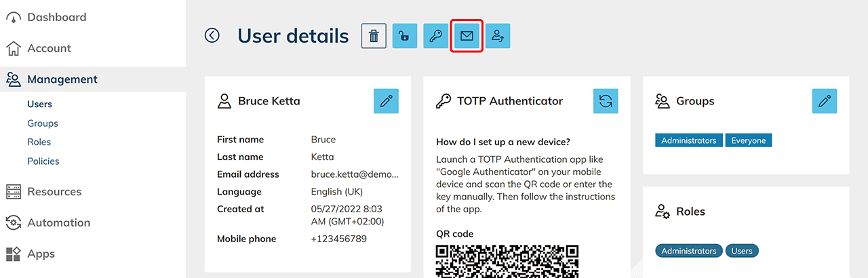Screen dimensions: 868x278
Task: Go to Roles under Management
Action: (39, 142)
